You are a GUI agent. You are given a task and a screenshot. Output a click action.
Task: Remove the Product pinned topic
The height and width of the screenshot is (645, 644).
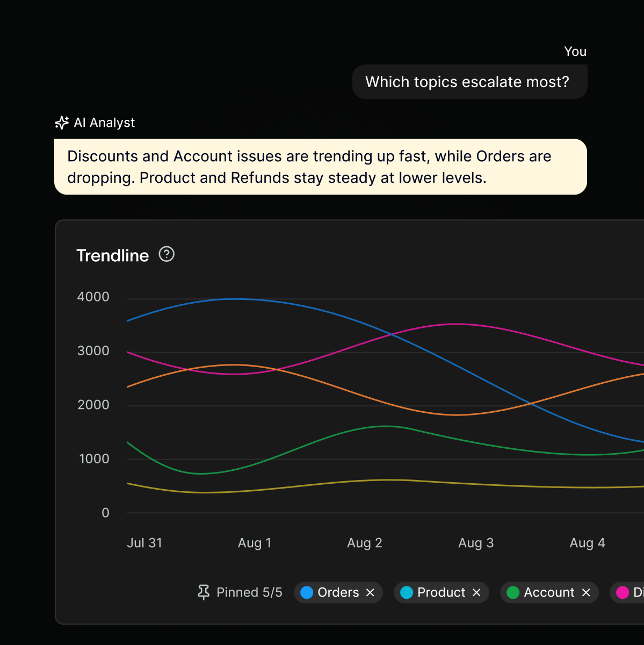tap(476, 592)
